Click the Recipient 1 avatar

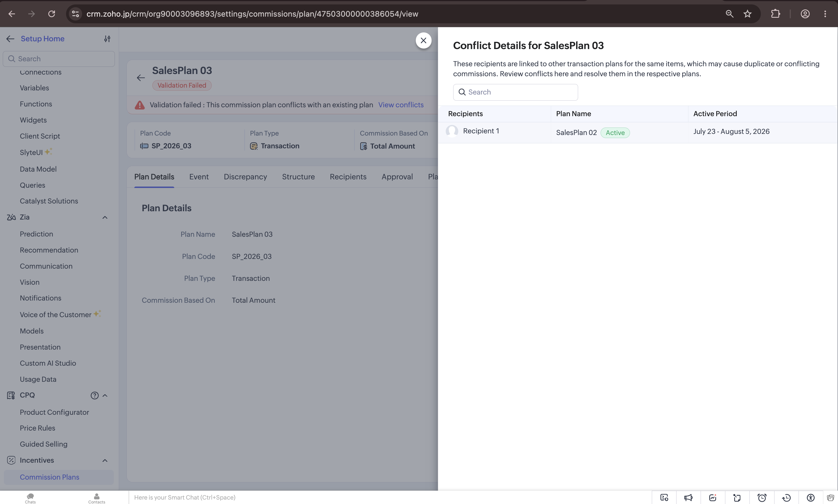click(x=452, y=131)
